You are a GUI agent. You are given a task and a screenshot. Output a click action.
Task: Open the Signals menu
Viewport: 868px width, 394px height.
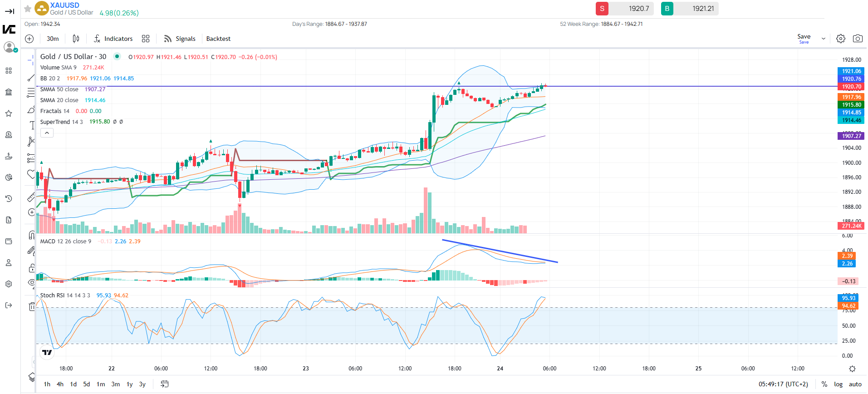(180, 39)
